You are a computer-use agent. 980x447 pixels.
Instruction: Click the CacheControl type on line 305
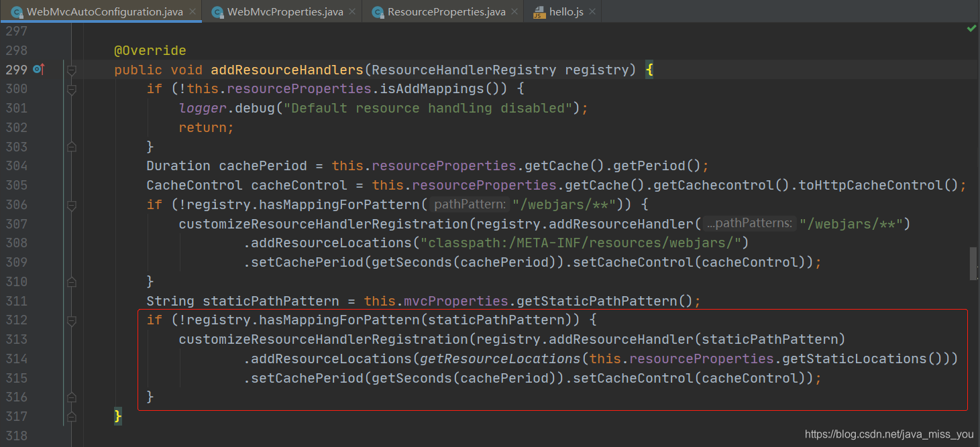[x=195, y=185]
